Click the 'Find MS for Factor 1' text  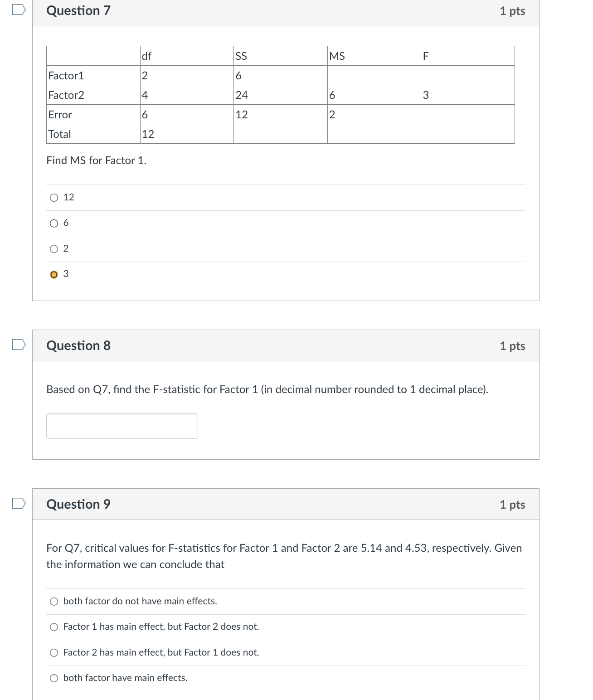(x=96, y=160)
